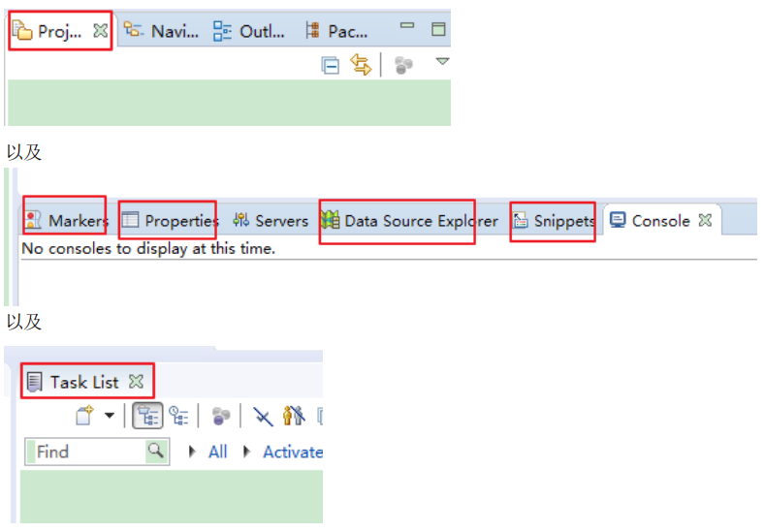Expand the arrow before All
This screenshot has height=532, width=765.
pyautogui.click(x=192, y=452)
